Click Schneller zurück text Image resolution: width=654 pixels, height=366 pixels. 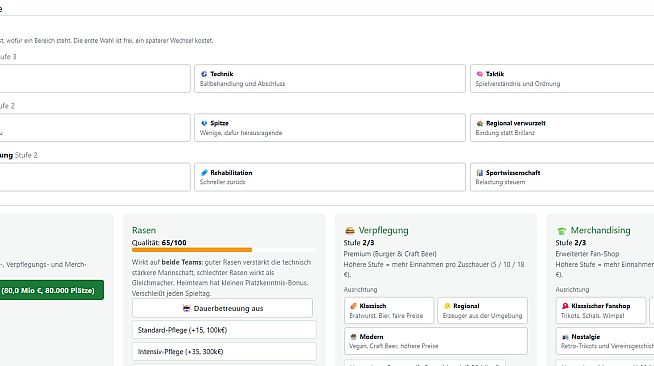223,182
